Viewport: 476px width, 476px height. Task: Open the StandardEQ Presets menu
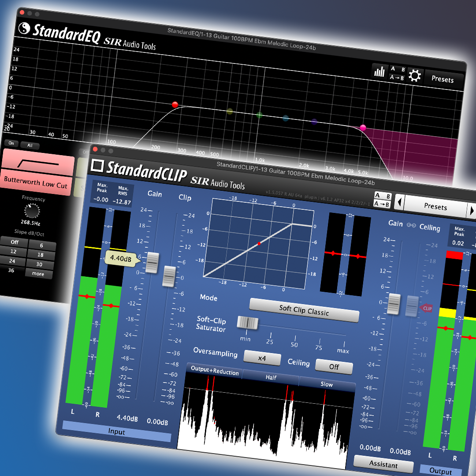tap(443, 79)
